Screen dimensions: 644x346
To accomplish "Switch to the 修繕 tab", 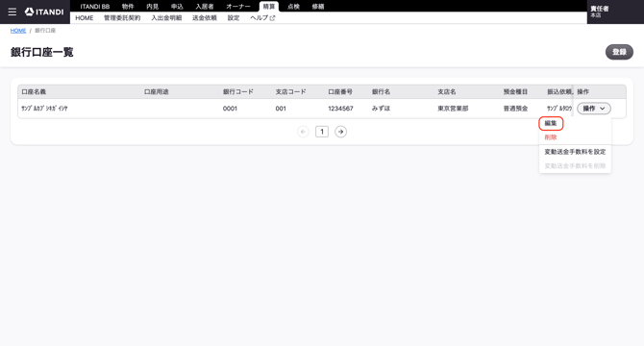I will click(318, 7).
